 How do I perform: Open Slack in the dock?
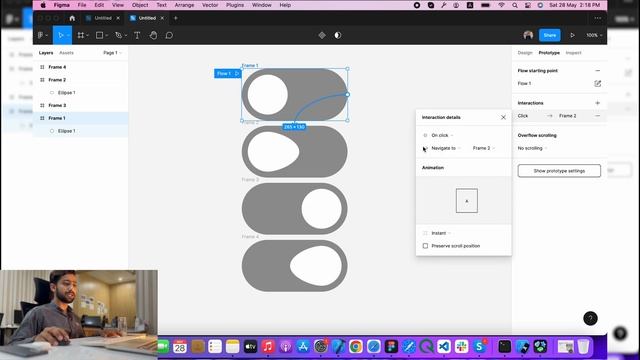point(462,347)
